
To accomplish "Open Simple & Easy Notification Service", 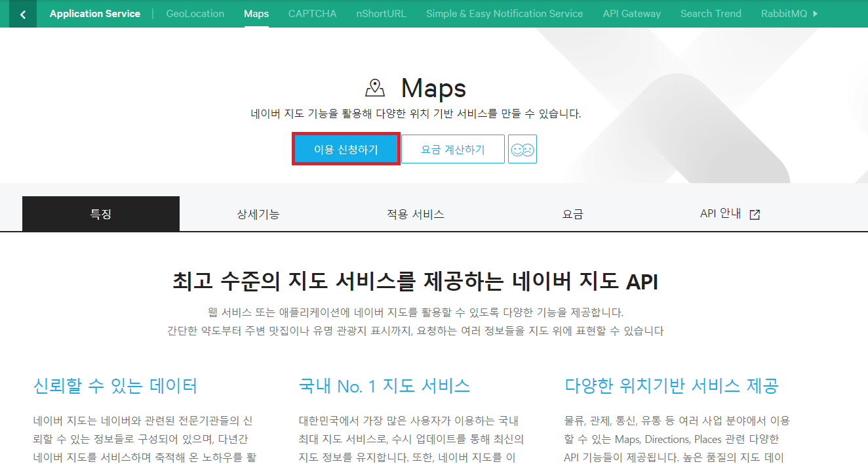I will [504, 14].
